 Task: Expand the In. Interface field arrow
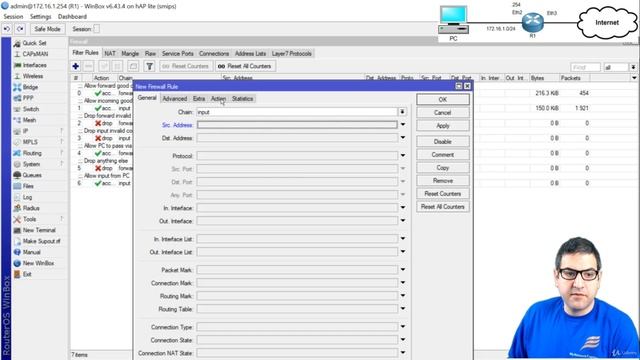click(x=403, y=208)
